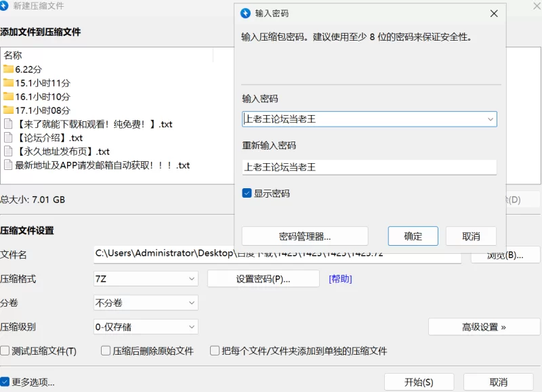Click 取消 in the 输入密码 dialog
Viewport: 542px width, 392px height.
pos(471,236)
